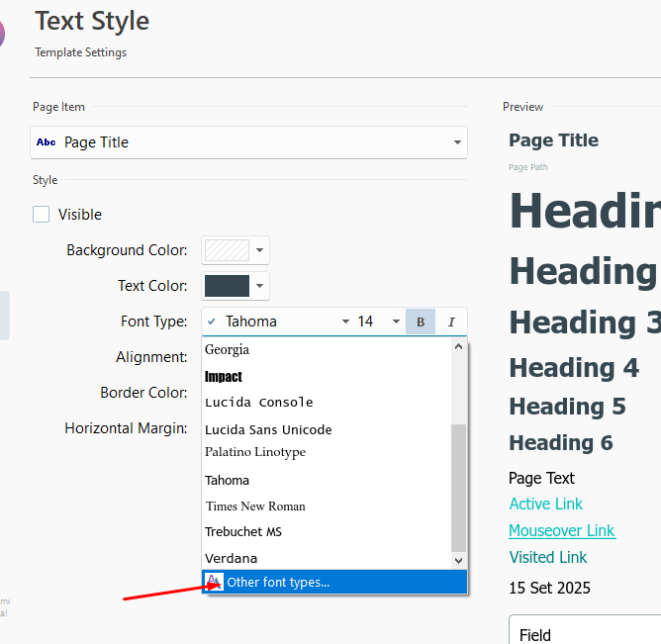
Task: Select Georgia from font list
Action: pos(228,349)
